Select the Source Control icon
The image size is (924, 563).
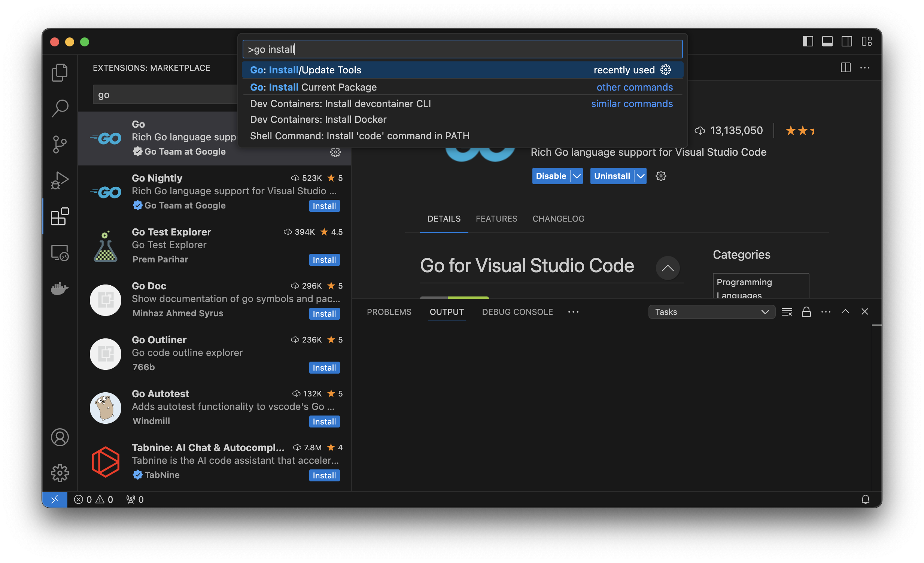pos(60,144)
